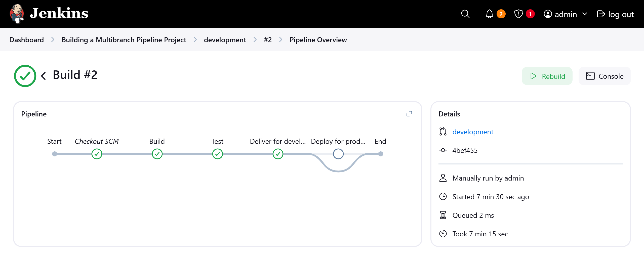
Task: Click the Jenkins butler logo
Action: pyautogui.click(x=17, y=14)
